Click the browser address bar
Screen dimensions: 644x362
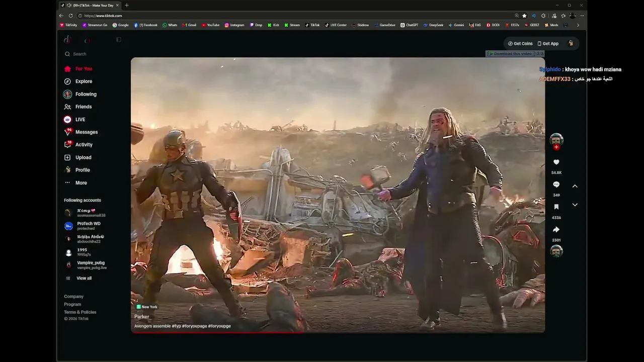tap(297, 16)
